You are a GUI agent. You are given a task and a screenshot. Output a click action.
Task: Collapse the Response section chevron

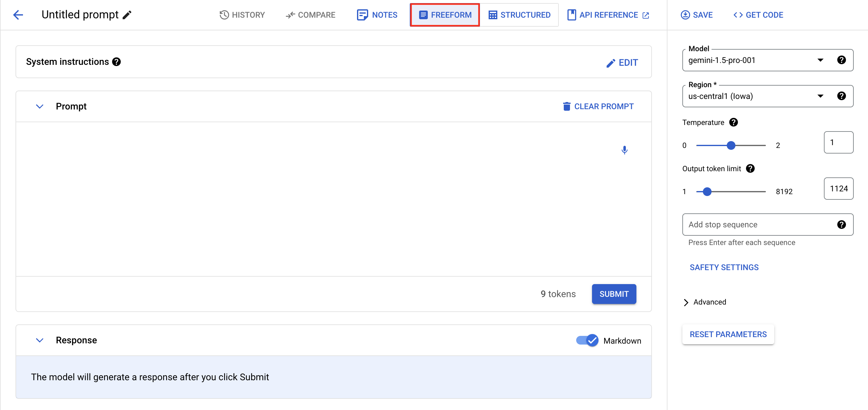pos(39,340)
